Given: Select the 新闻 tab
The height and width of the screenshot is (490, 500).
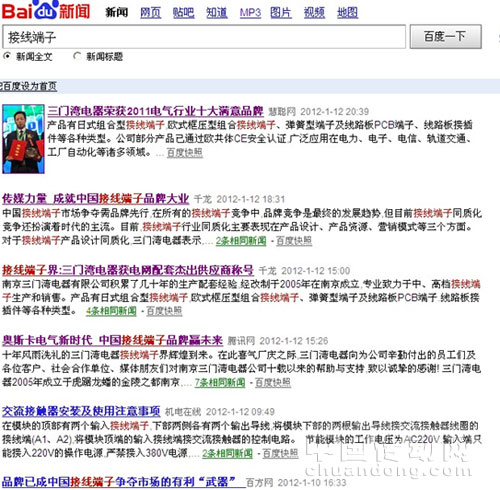Looking at the screenshot, I should (x=117, y=13).
